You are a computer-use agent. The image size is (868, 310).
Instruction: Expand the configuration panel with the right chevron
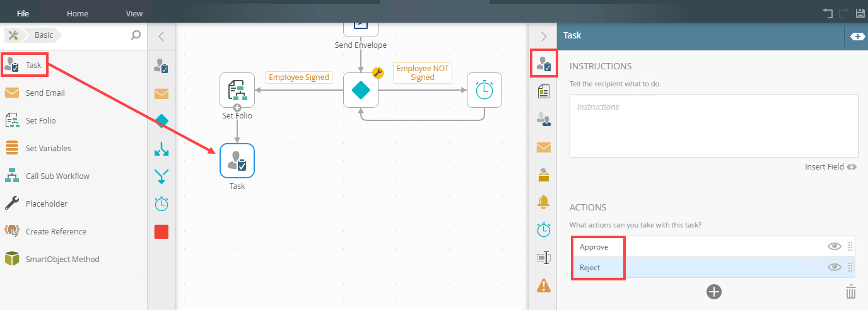(544, 37)
